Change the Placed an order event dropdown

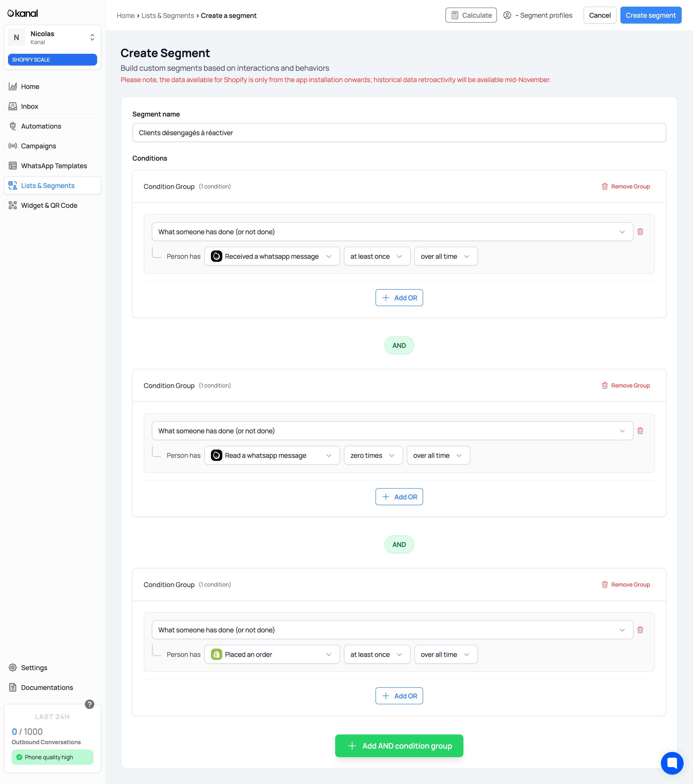pyautogui.click(x=272, y=654)
